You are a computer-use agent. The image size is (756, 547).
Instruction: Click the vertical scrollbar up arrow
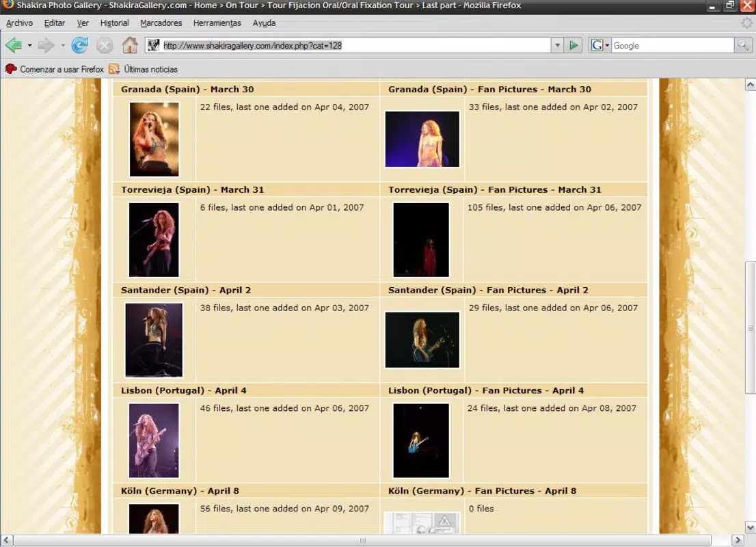point(751,84)
